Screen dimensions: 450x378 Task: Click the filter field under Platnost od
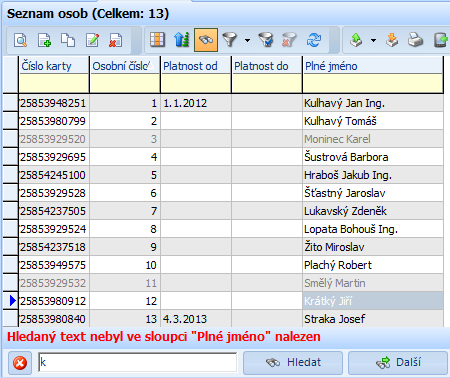coord(196,83)
